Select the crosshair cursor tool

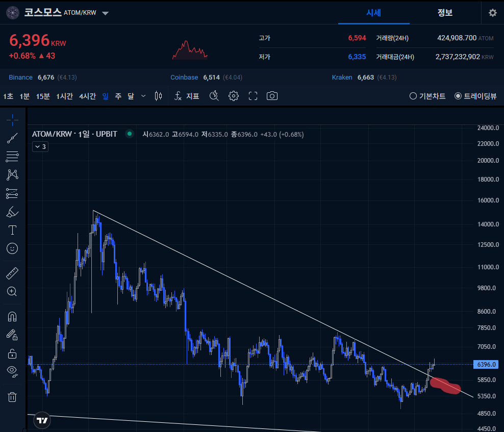12,120
